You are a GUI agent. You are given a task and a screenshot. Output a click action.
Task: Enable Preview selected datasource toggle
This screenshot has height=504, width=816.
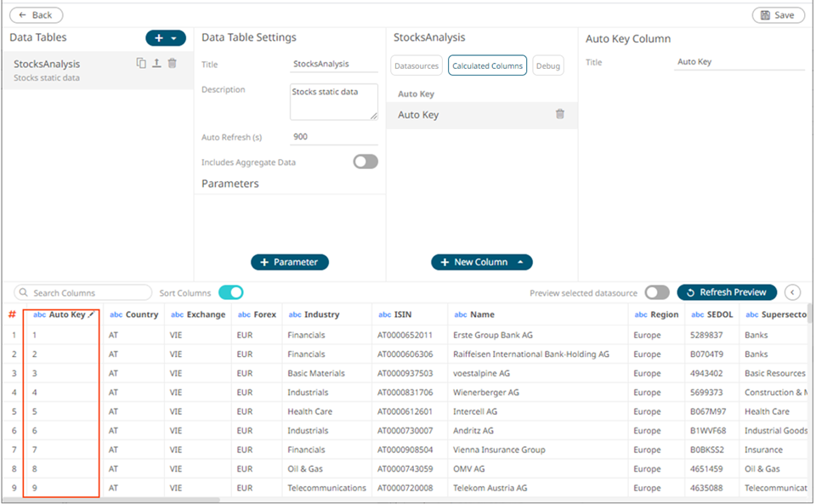[x=656, y=292]
